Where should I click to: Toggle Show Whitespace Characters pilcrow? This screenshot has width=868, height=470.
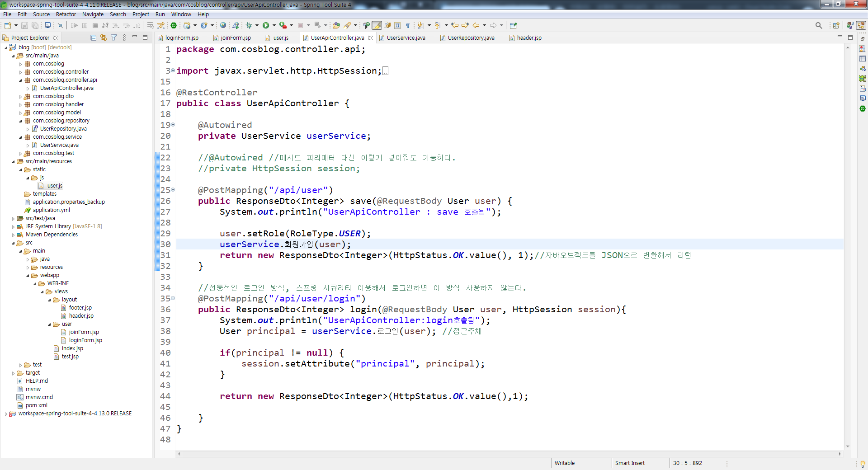pyautogui.click(x=407, y=25)
